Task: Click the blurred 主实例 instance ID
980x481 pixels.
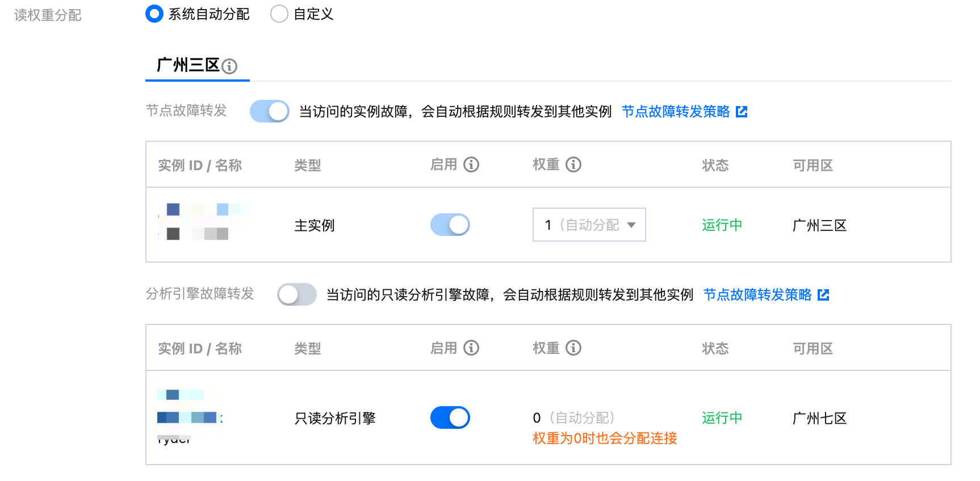Action: 203,222
